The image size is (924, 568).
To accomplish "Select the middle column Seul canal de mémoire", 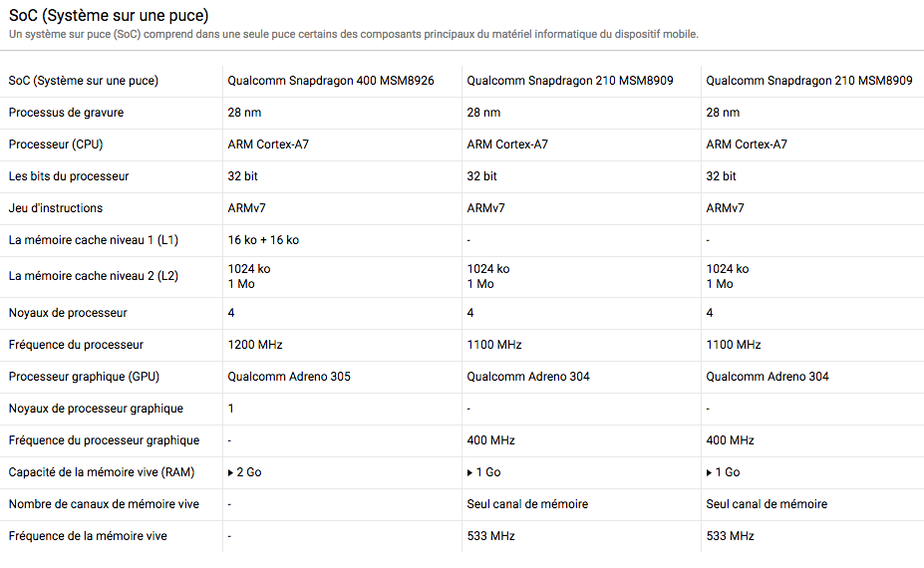I will point(527,504).
